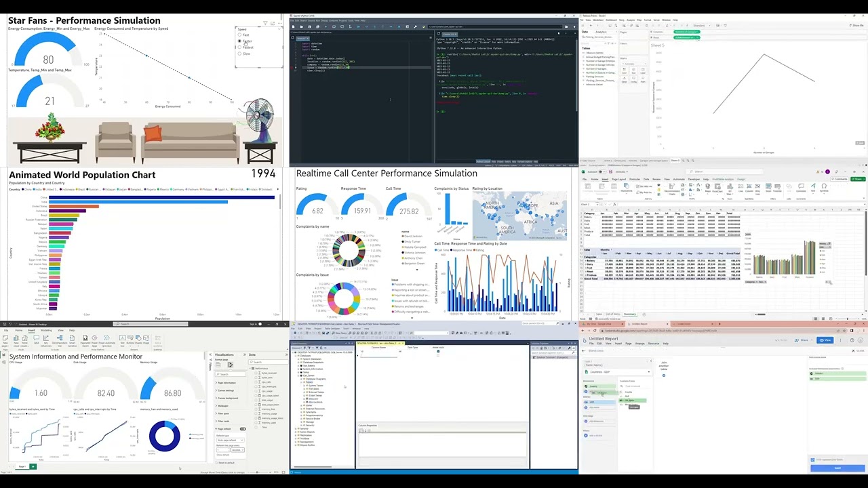Click Tooltip card in Tableau Marks
The image size is (868, 488).
tap(633, 79)
